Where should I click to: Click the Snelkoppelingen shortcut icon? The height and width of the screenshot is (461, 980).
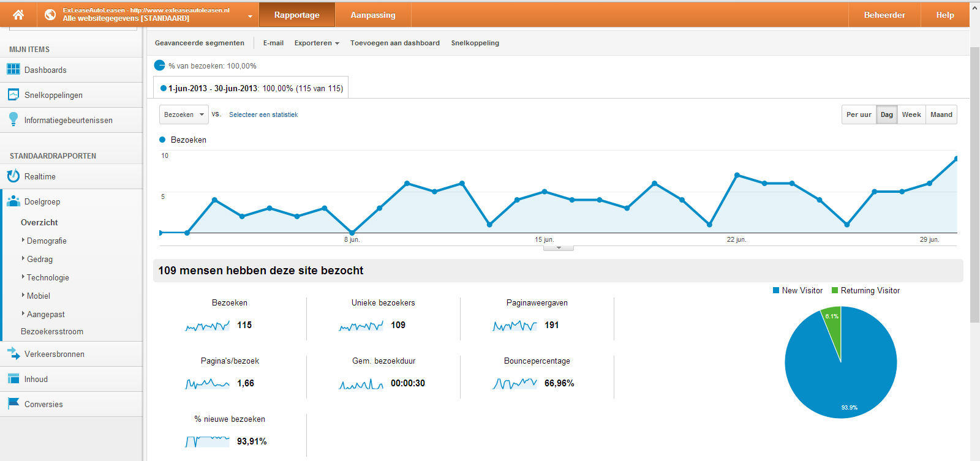[13, 94]
